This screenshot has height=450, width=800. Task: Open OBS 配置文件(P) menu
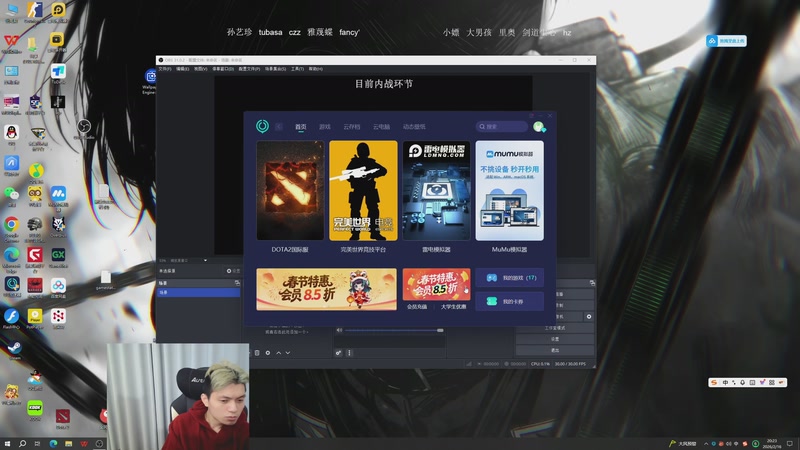point(249,69)
